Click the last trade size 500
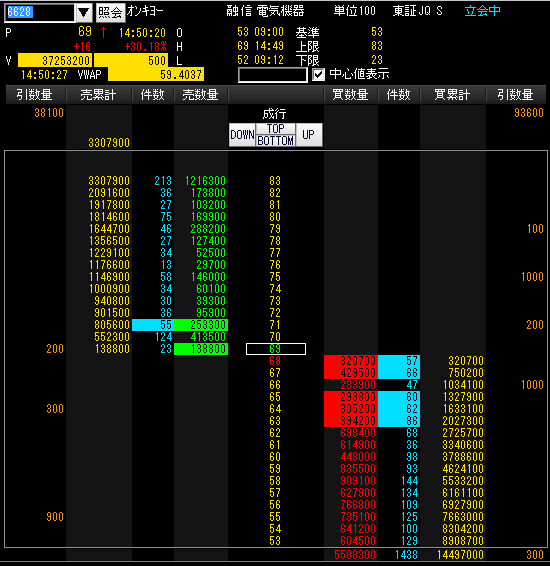This screenshot has height=566, width=550. point(131,61)
